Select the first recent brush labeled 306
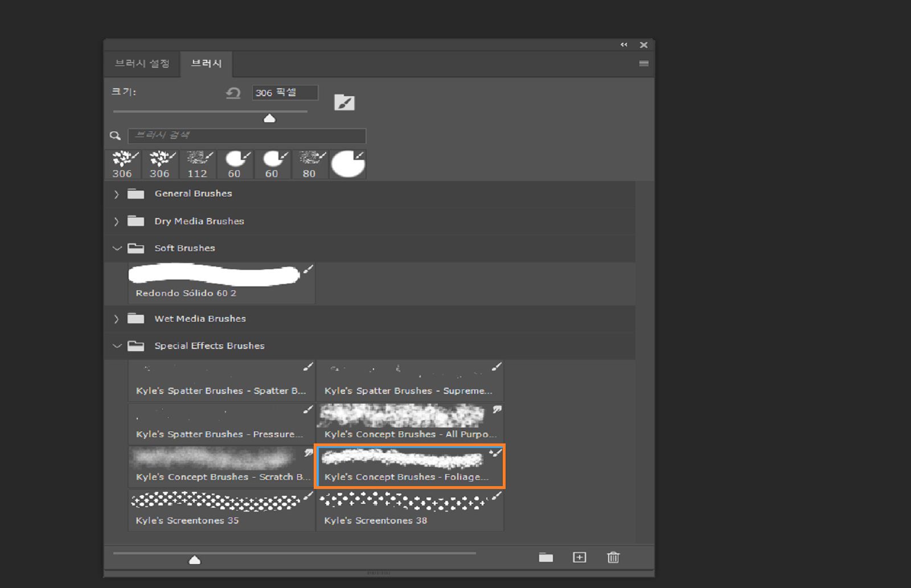911x588 pixels. (x=123, y=165)
